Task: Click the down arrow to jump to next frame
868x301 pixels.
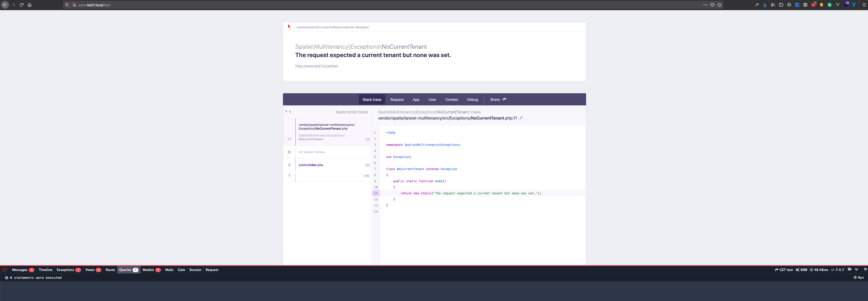Action: (290, 111)
